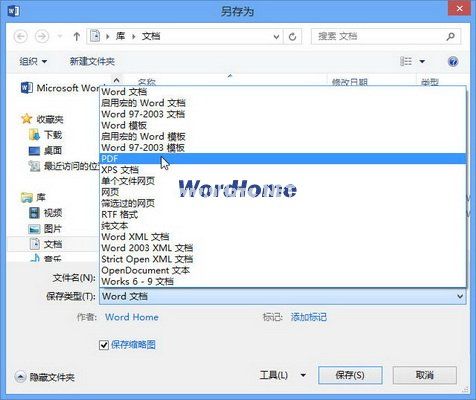This screenshot has height=400, width=476.
Task: Choose Word 2003 XML 文档 format
Action: [x=283, y=248]
